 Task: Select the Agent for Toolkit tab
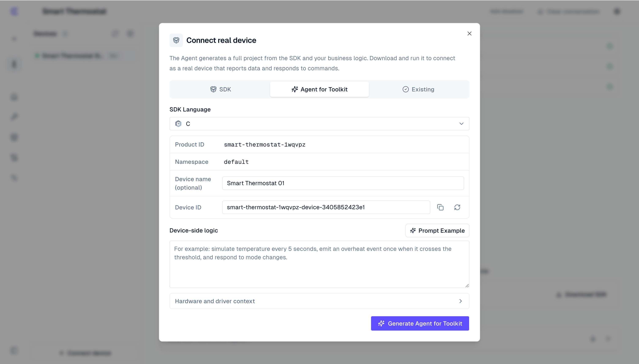tap(319, 89)
